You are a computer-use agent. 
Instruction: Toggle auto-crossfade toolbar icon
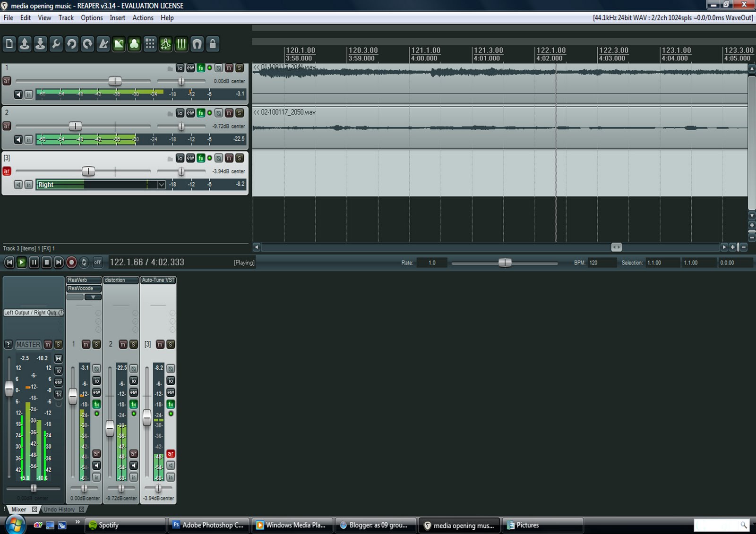[x=119, y=44]
